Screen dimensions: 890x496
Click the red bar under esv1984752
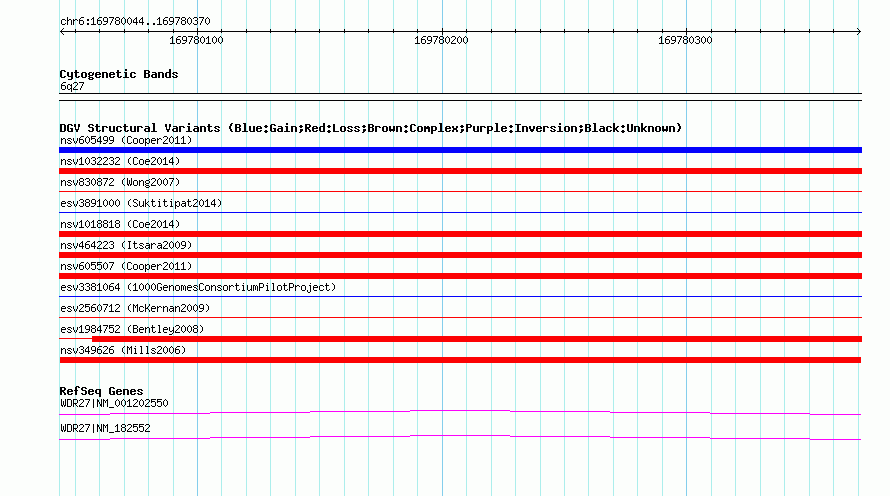click(477, 339)
